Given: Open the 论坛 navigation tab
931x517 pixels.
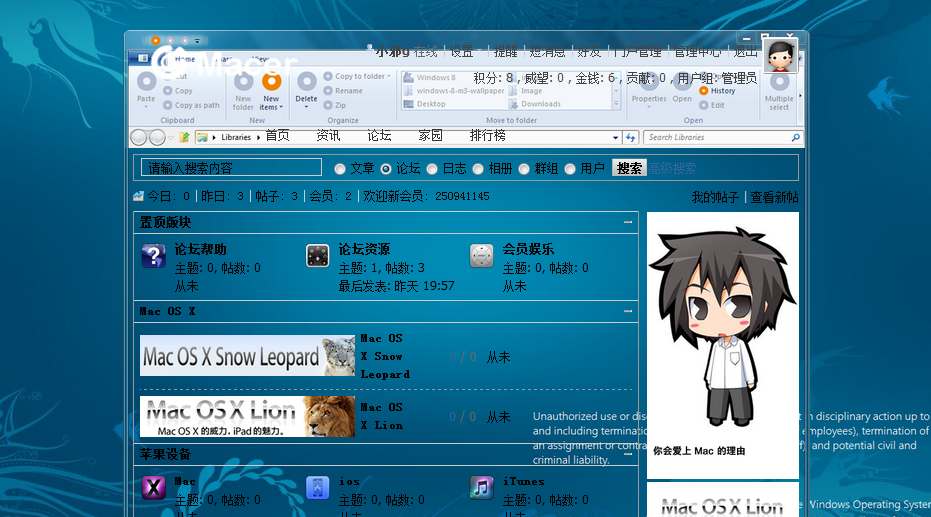Looking at the screenshot, I should [379, 136].
